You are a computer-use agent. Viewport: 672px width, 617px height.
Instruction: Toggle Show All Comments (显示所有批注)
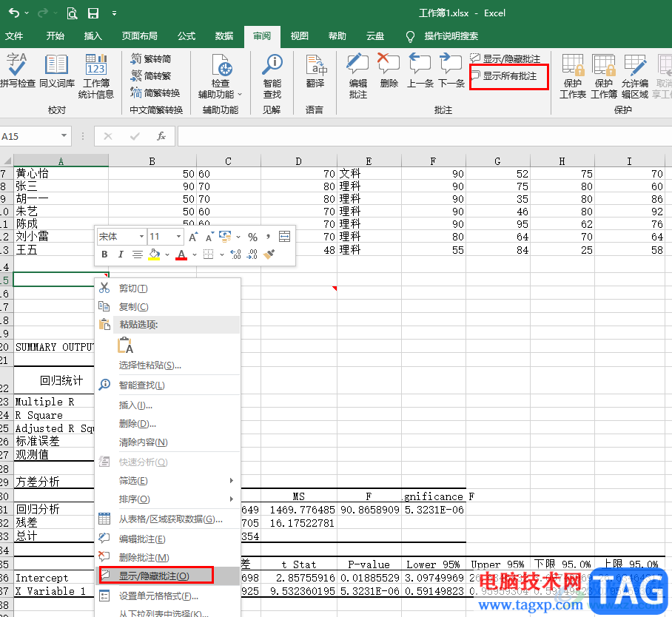[x=503, y=76]
